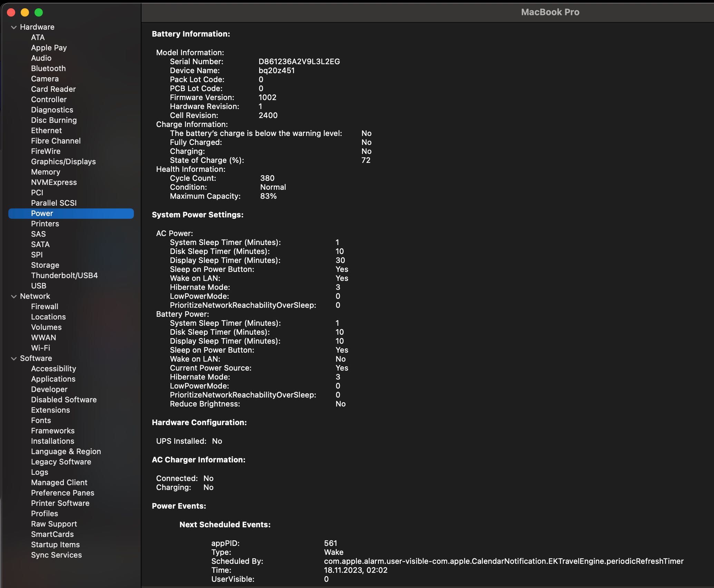Image resolution: width=714 pixels, height=588 pixels.
Task: Click the Condition value Normal
Action: [273, 187]
